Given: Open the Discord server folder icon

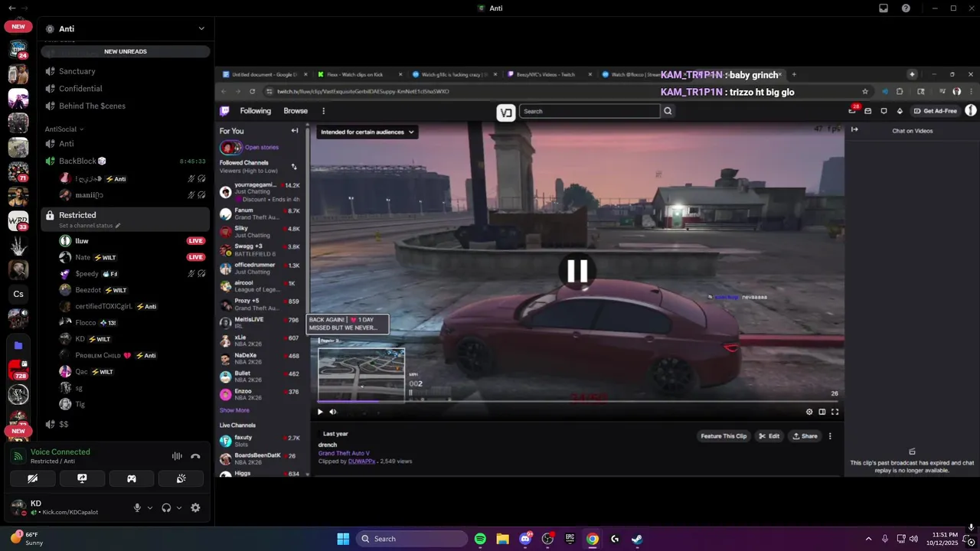Looking at the screenshot, I should pyautogui.click(x=18, y=346).
